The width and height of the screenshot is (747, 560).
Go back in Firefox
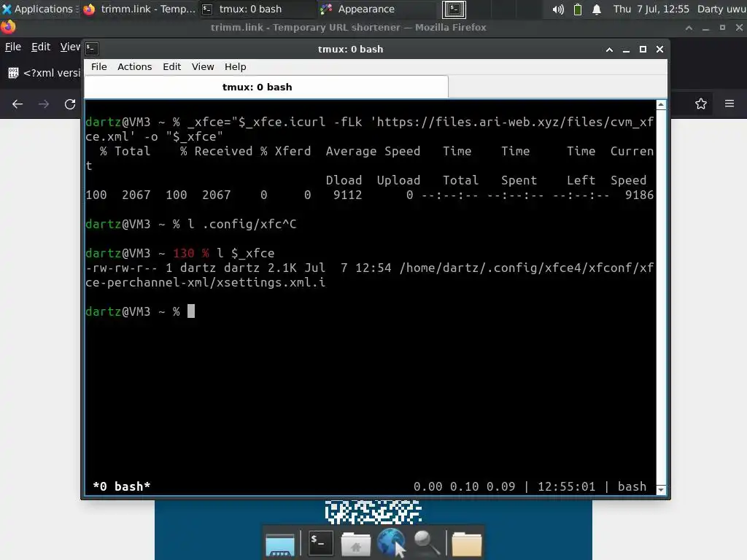18,104
